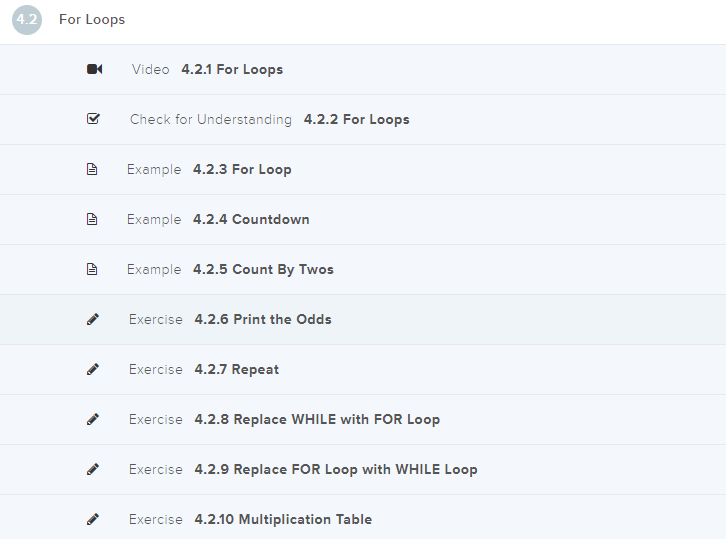Click the pencil icon next to 4.2.7 Repeat
Viewport: 726px width, 539px height.
pos(93,369)
